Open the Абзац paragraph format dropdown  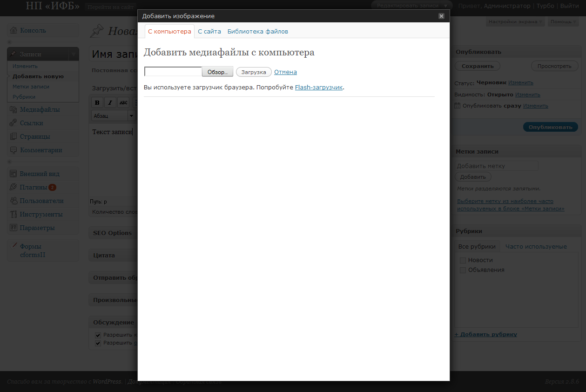(x=131, y=115)
